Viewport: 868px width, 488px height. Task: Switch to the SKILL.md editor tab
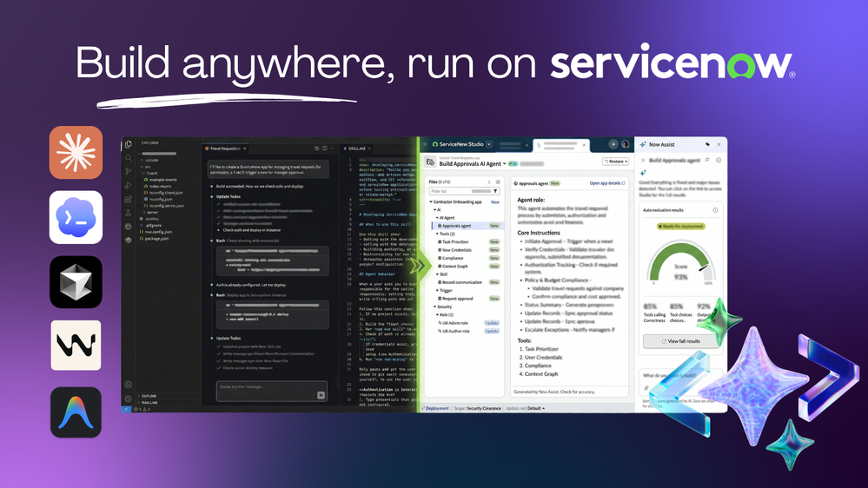tap(356, 148)
